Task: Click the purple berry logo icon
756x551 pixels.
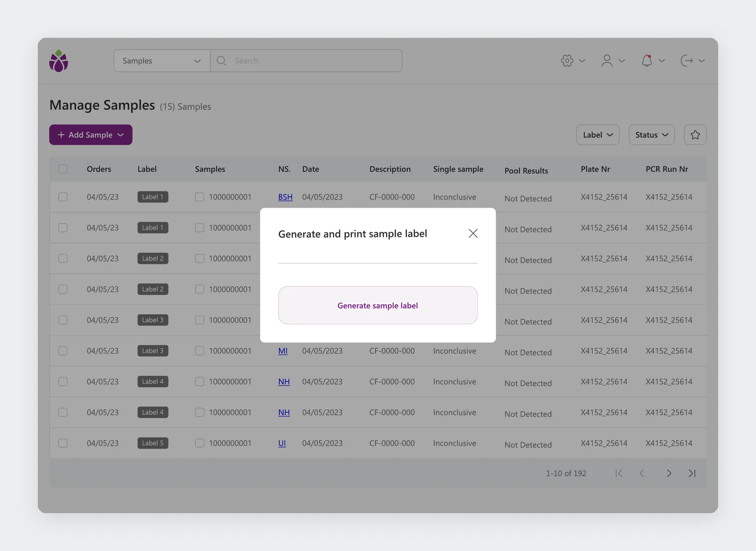Action: 59,61
